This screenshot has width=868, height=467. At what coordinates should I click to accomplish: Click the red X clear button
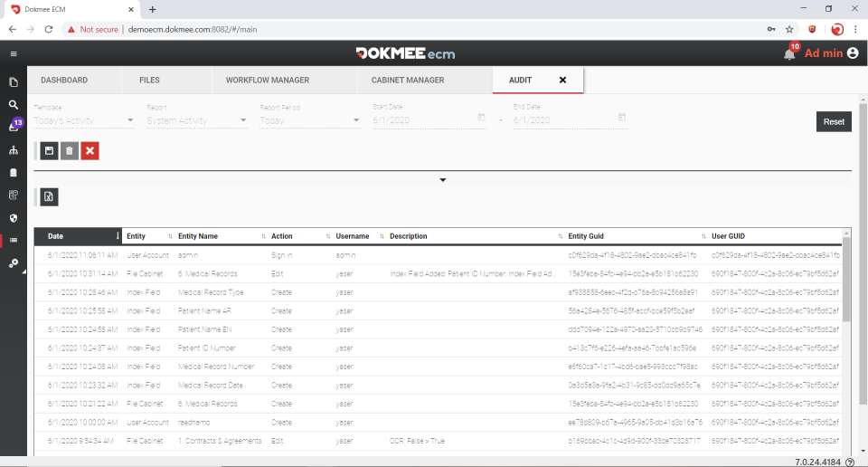90,150
